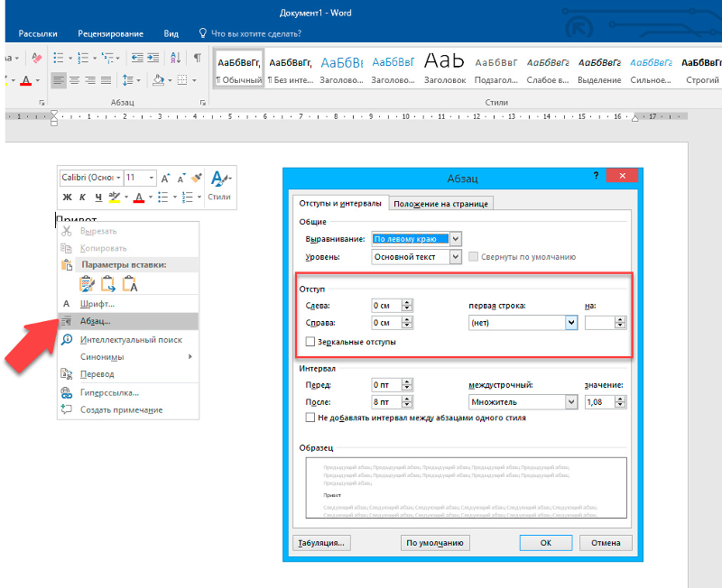
Task: Increase font size in mini toolbar
Action: tap(165, 178)
